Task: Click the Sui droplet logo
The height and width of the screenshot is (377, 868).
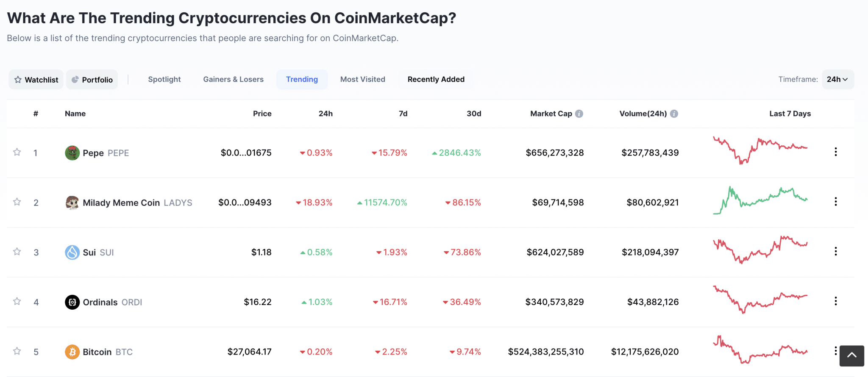Action: [72, 252]
